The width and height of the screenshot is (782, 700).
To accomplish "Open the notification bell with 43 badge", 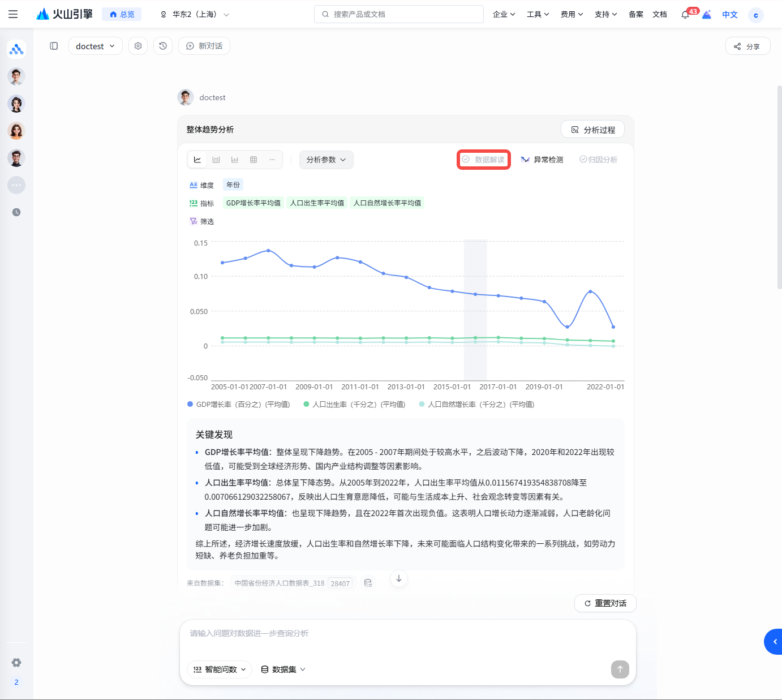I will pos(686,14).
